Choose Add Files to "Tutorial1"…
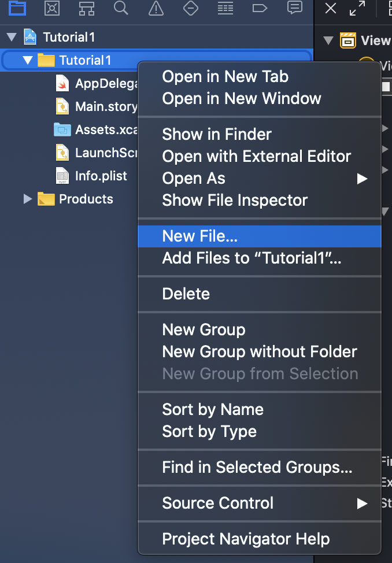Screen dimensions: 392x563 (259, 258)
